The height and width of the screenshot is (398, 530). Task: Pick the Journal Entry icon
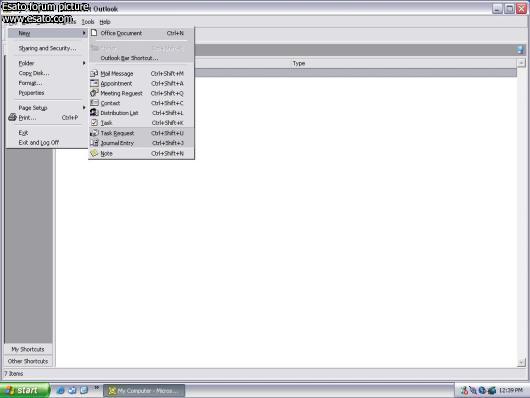(x=94, y=143)
